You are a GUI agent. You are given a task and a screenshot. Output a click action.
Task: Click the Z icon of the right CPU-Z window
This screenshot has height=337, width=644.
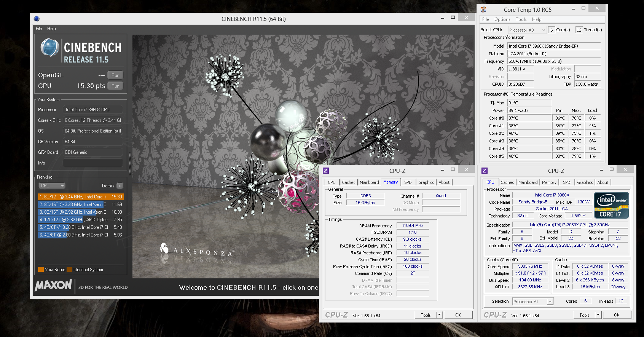coord(485,171)
